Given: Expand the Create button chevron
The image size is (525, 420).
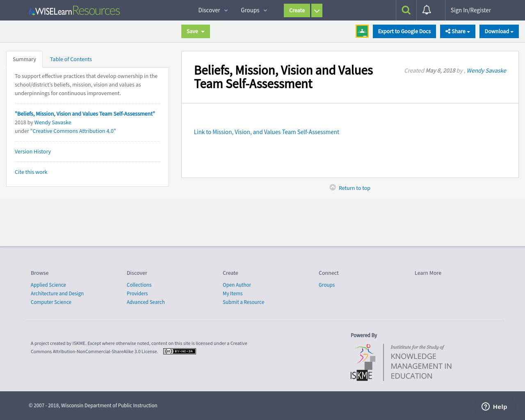Looking at the screenshot, I should [x=317, y=10].
